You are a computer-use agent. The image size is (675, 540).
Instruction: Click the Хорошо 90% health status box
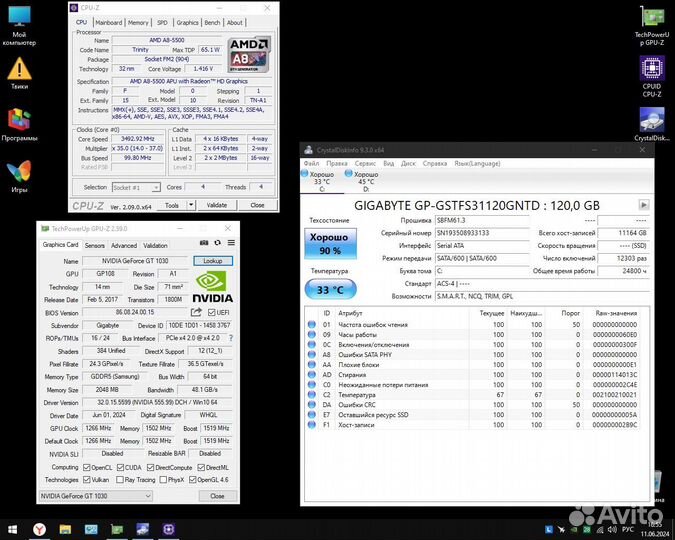329,246
